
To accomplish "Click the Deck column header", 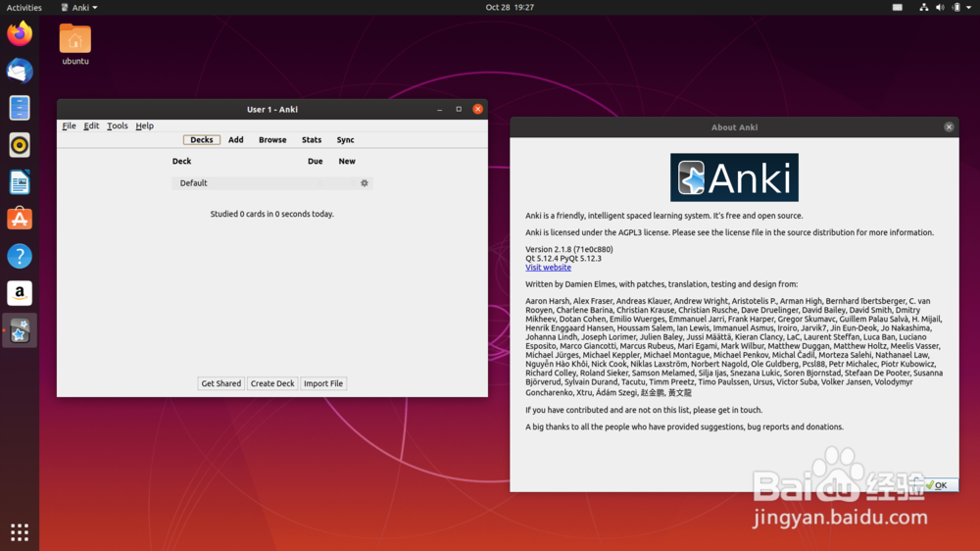I will tap(181, 162).
